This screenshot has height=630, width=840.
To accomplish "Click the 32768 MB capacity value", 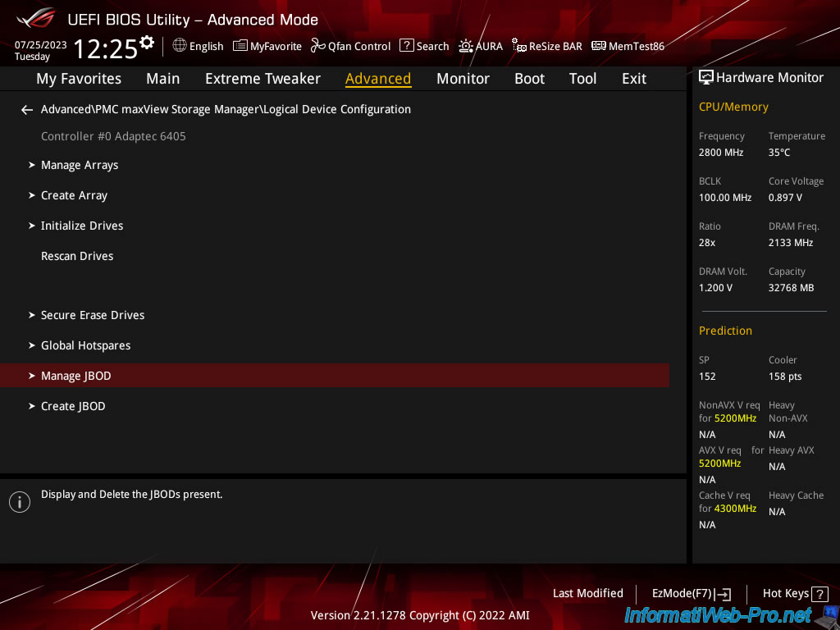I will (x=792, y=288).
